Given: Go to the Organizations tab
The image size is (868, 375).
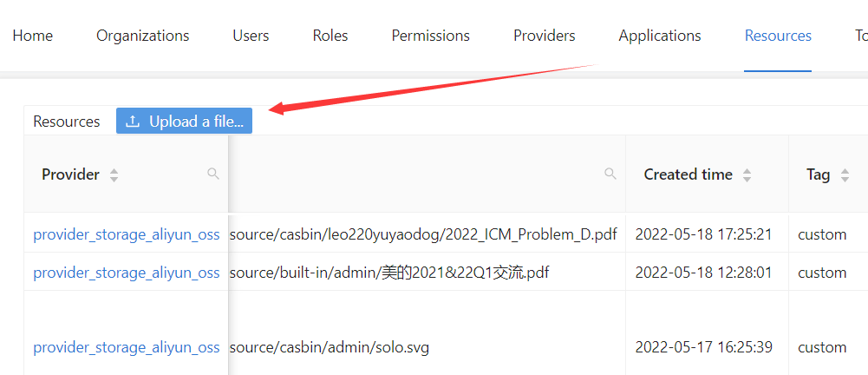Looking at the screenshot, I should 143,36.
